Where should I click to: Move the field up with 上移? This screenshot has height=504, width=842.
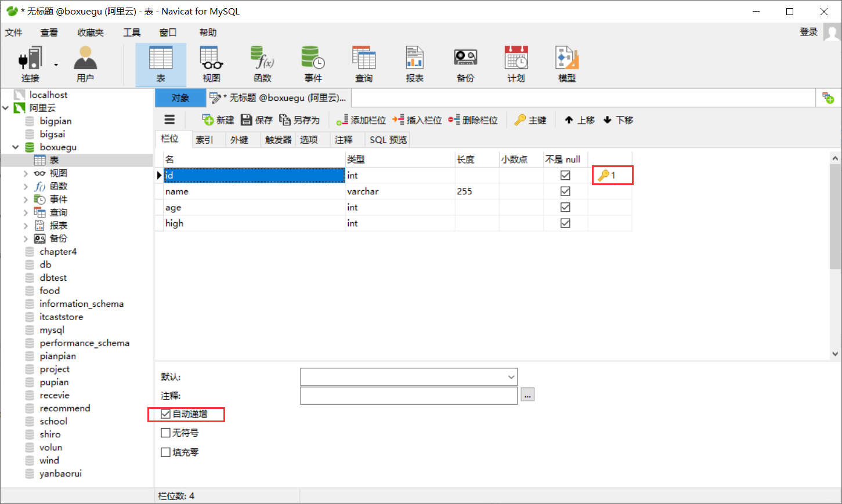[x=580, y=120]
